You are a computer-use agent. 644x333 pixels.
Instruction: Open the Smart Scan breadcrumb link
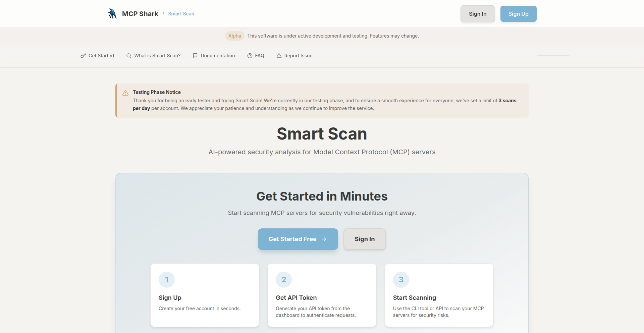181,14
